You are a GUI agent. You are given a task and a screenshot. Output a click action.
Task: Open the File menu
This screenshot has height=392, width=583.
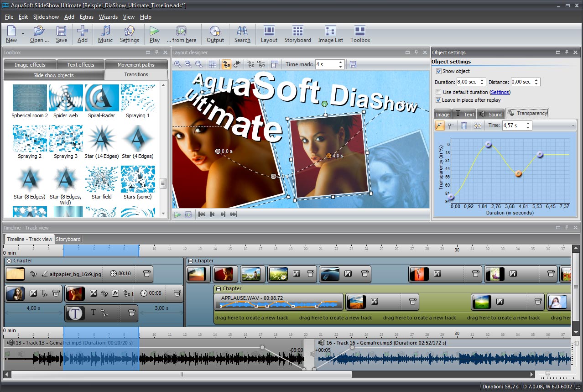(x=9, y=17)
